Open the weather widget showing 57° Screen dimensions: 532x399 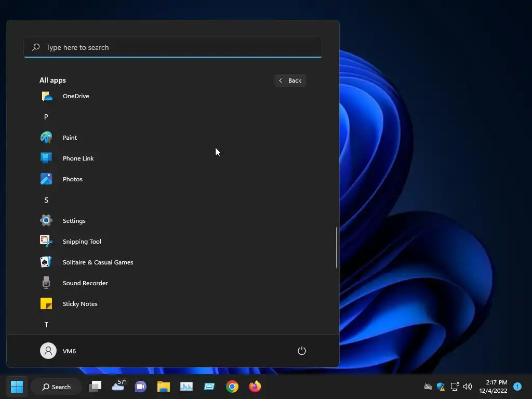click(119, 386)
